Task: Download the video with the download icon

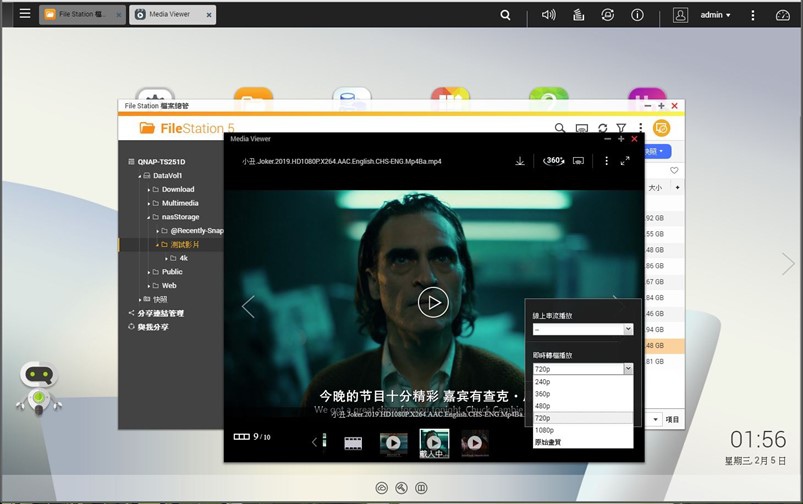Action: tap(520, 161)
